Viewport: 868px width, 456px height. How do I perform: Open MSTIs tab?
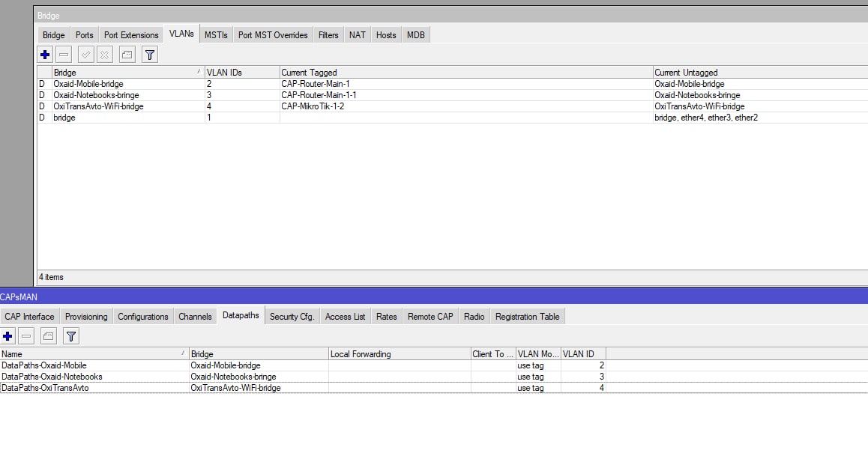pyautogui.click(x=216, y=35)
